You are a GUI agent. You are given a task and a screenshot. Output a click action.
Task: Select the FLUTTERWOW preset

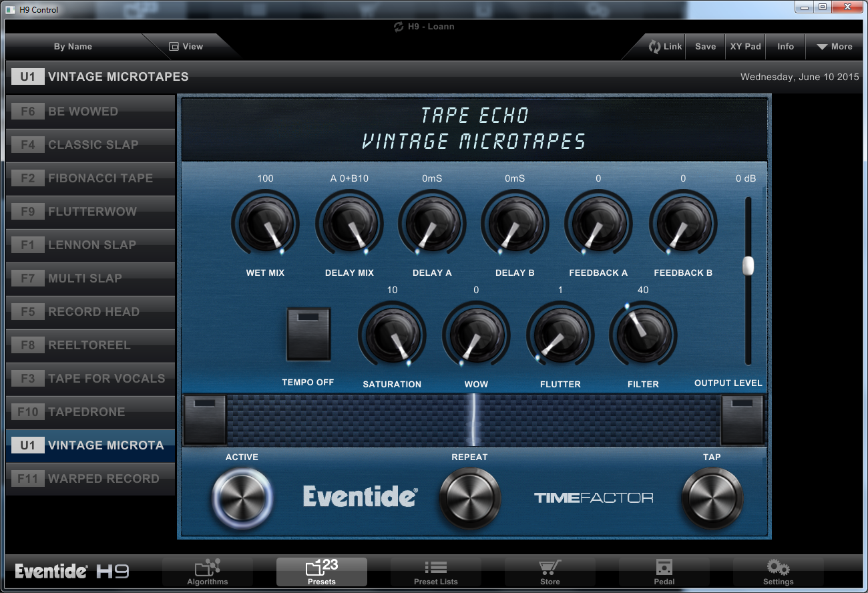pyautogui.click(x=90, y=212)
